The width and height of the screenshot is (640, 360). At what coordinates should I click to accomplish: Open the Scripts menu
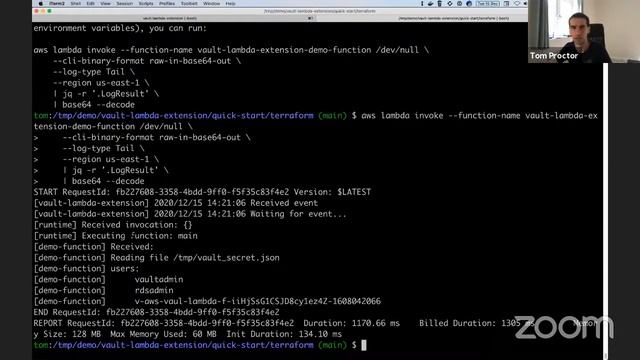[x=146, y=3]
